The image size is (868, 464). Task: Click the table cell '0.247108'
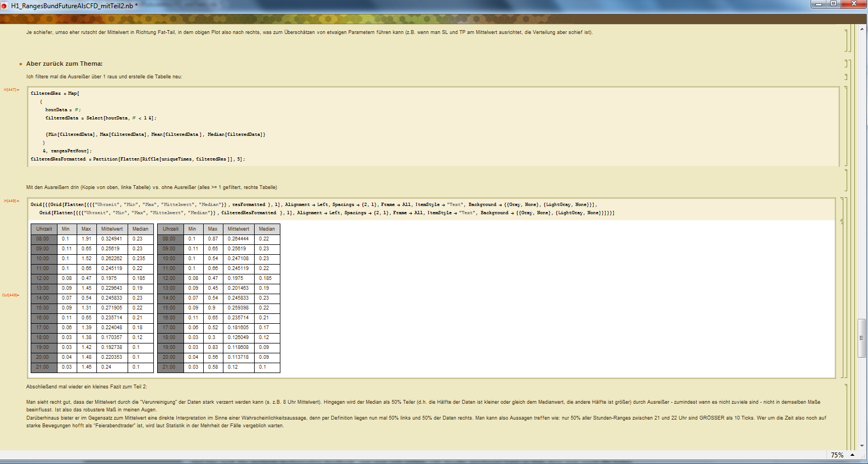coord(239,259)
